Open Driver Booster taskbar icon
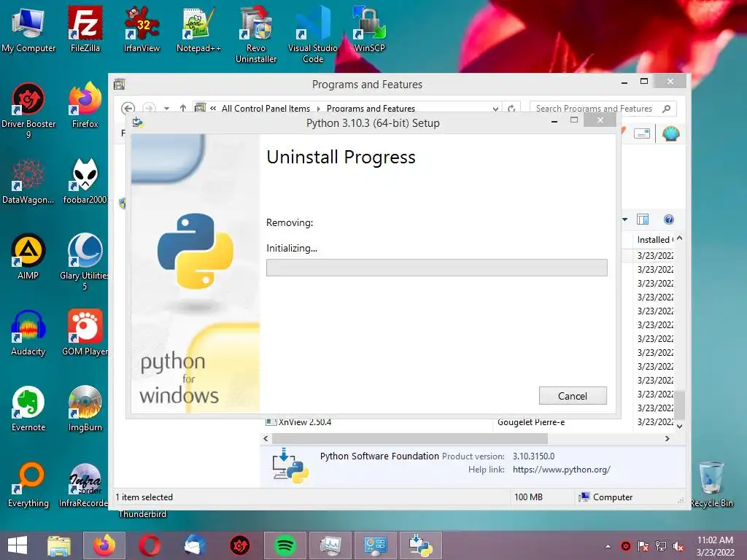 (x=239, y=545)
